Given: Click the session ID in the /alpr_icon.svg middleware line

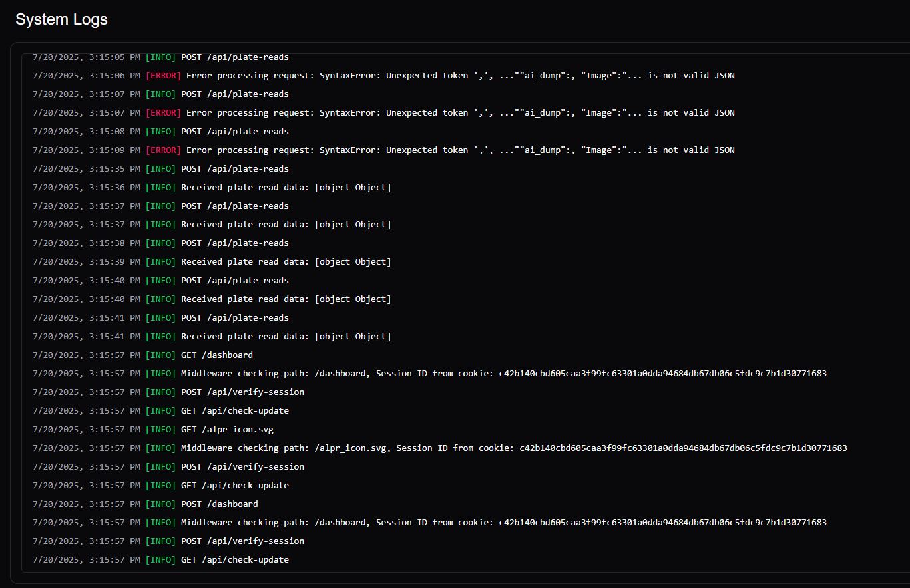Looking at the screenshot, I should pyautogui.click(x=683, y=448).
